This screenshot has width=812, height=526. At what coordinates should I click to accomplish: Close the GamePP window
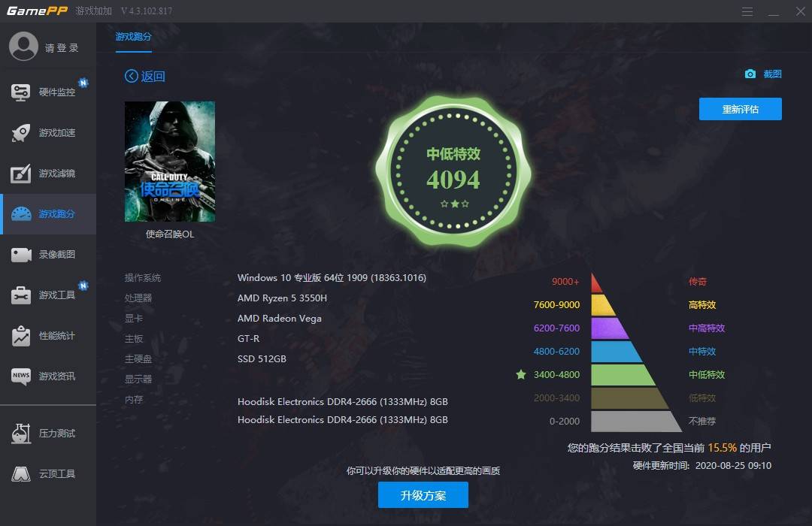pyautogui.click(x=801, y=11)
